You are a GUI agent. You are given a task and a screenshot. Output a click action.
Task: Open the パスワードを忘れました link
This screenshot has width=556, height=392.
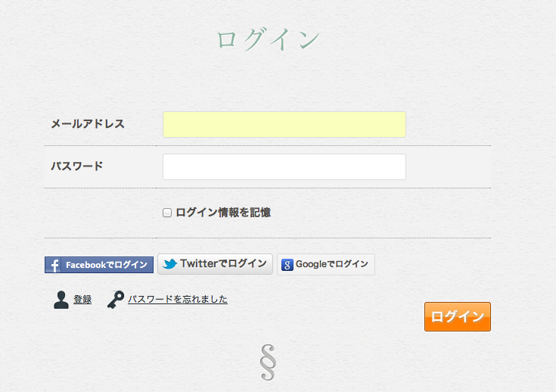[178, 300]
